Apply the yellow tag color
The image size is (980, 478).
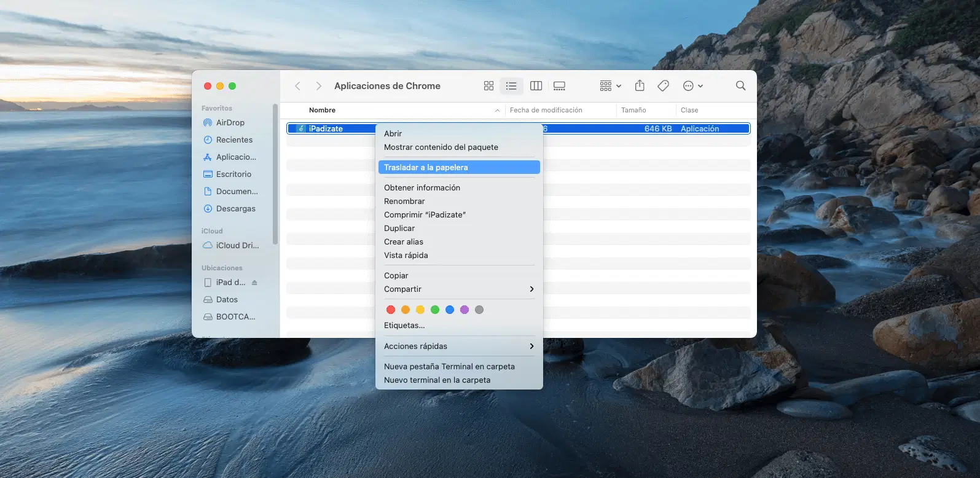(420, 310)
